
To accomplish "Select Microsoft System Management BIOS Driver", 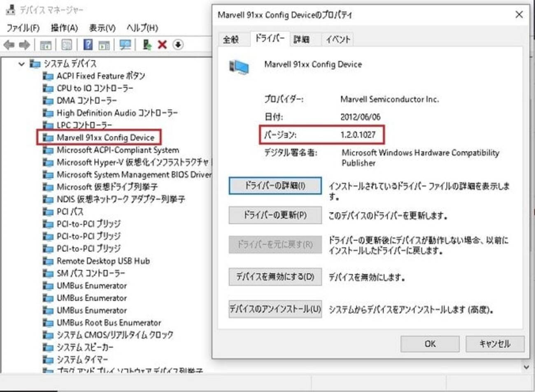I will (x=127, y=175).
